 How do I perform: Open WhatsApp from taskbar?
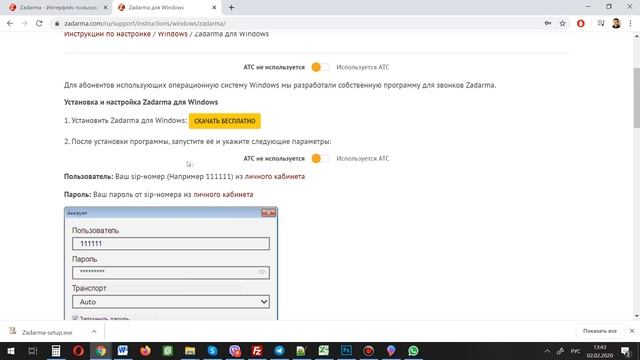(413, 351)
